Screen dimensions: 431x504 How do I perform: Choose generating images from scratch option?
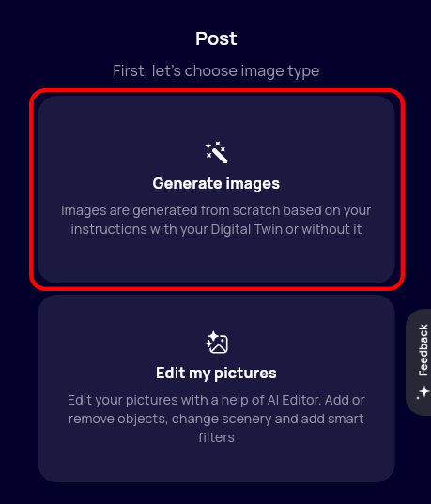point(216,190)
